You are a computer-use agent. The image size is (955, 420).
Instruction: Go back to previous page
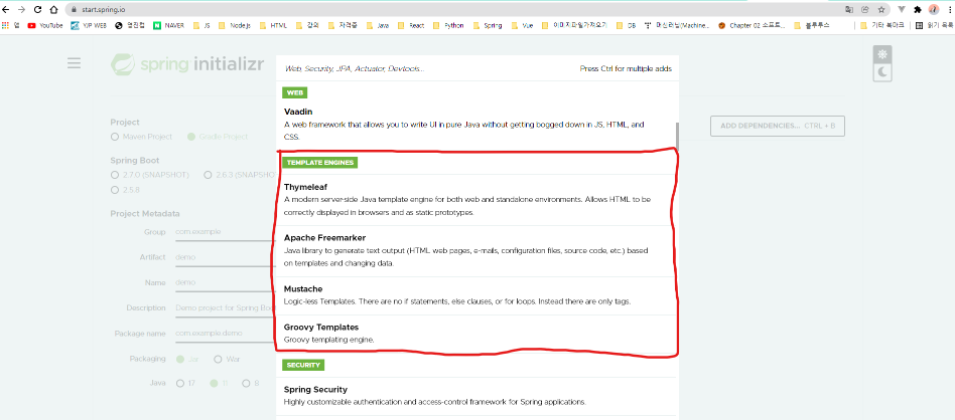(x=6, y=10)
